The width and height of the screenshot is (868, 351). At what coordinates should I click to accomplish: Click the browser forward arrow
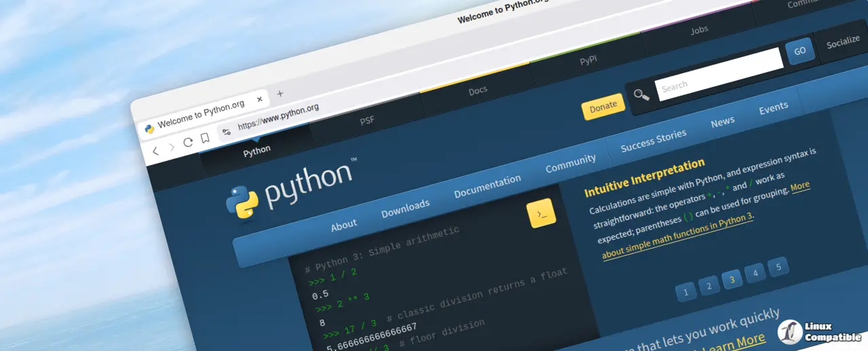click(172, 147)
